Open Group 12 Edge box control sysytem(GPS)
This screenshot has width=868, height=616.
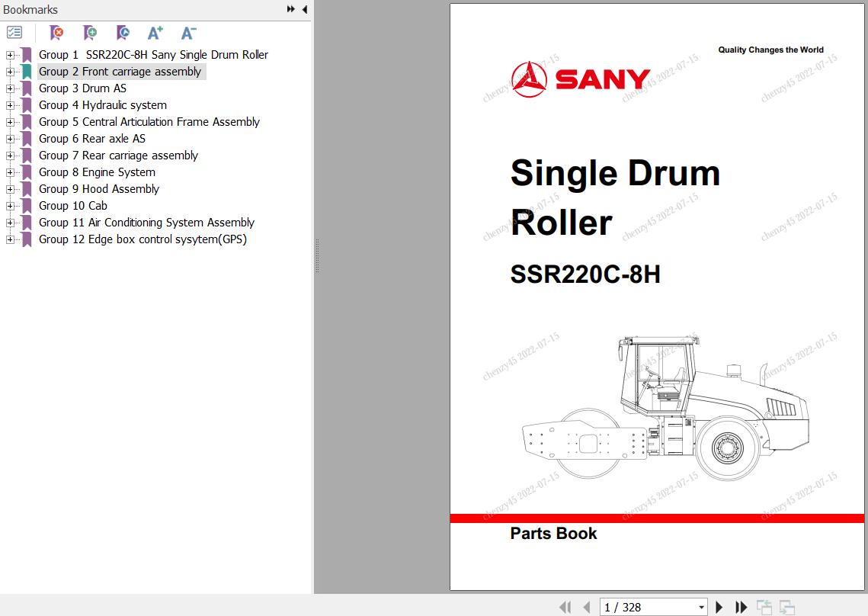143,239
